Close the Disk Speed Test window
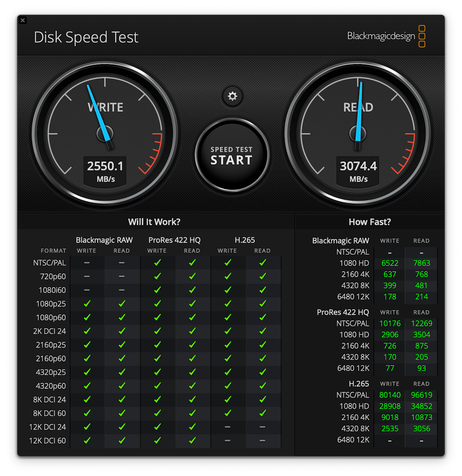The height and width of the screenshot is (476, 462). pyautogui.click(x=23, y=20)
